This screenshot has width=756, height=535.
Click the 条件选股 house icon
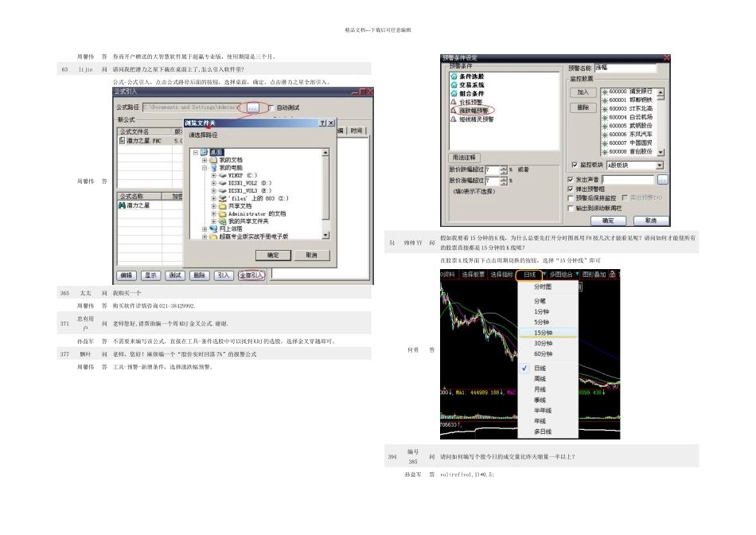[454, 76]
